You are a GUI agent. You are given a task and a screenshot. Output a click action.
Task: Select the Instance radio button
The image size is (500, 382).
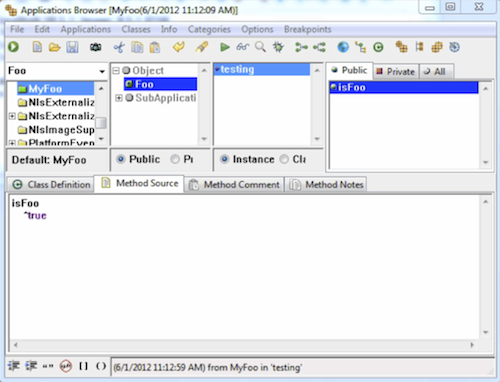click(225, 159)
